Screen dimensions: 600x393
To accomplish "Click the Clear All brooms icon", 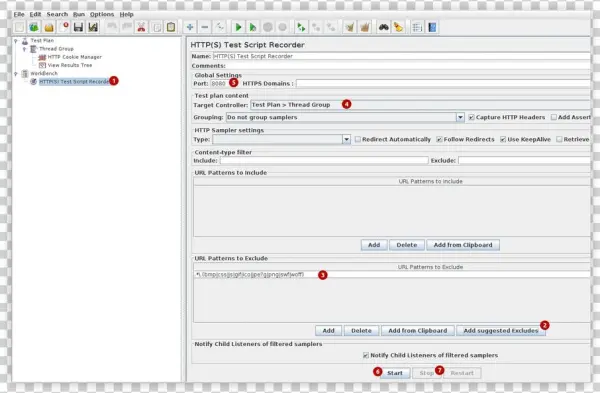I will pyautogui.click(x=365, y=27).
